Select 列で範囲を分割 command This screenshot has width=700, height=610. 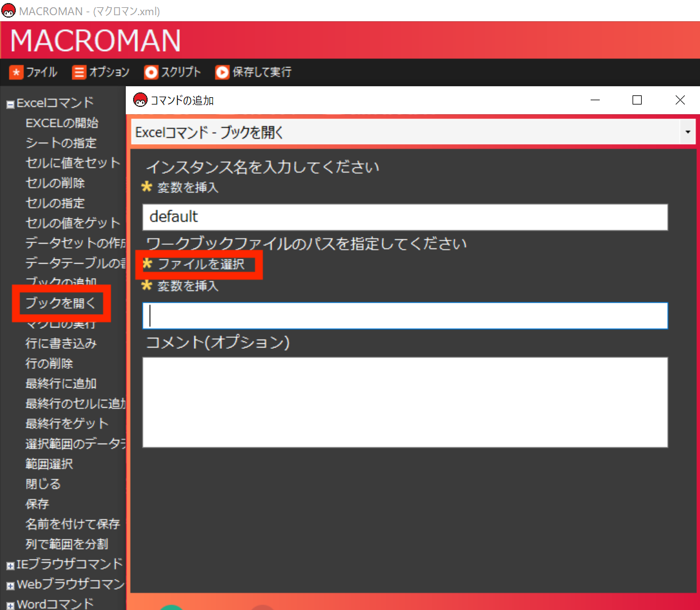click(67, 544)
